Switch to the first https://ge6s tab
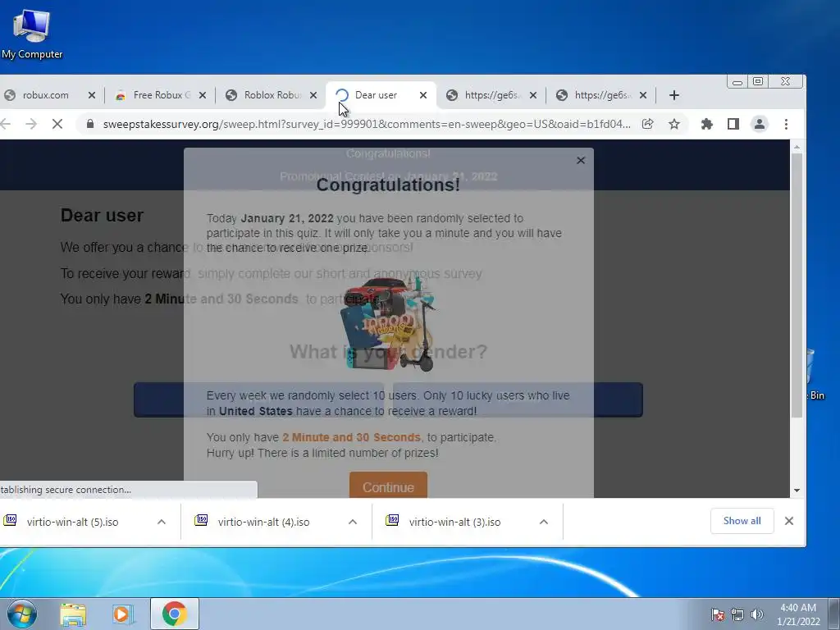 coord(491,95)
